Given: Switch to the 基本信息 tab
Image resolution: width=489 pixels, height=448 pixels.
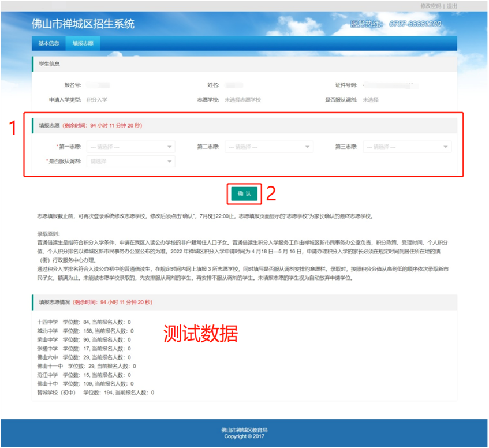Looking at the screenshot, I should pyautogui.click(x=48, y=43).
